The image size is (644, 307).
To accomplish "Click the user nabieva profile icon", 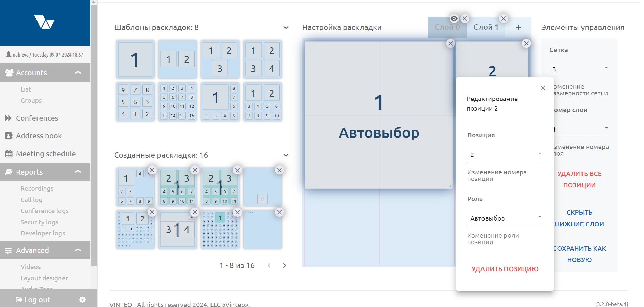I will coord(9,54).
